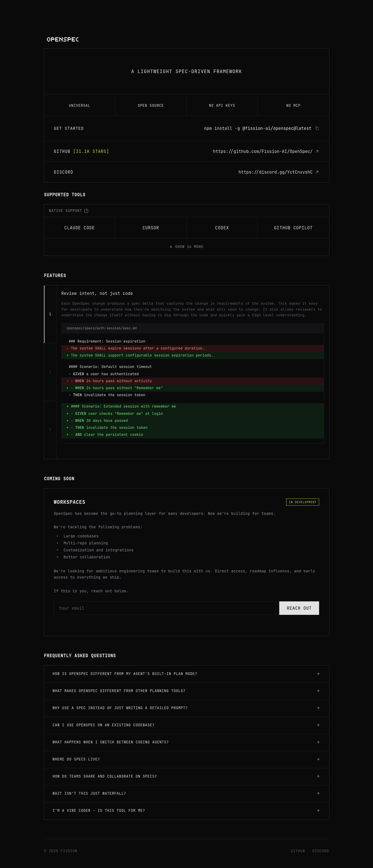This screenshot has width=373, height=868.
Task: Click the OpenSpec pixel logo
Action: [63, 39]
